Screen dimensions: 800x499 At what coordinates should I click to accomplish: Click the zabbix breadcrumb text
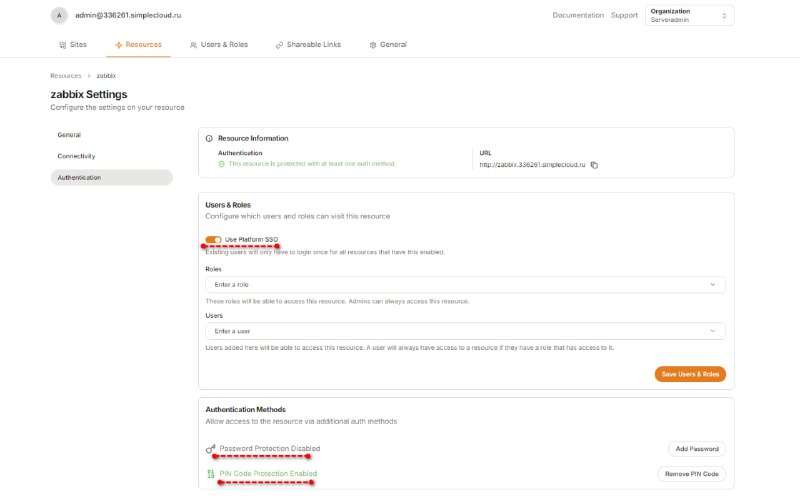(106, 76)
